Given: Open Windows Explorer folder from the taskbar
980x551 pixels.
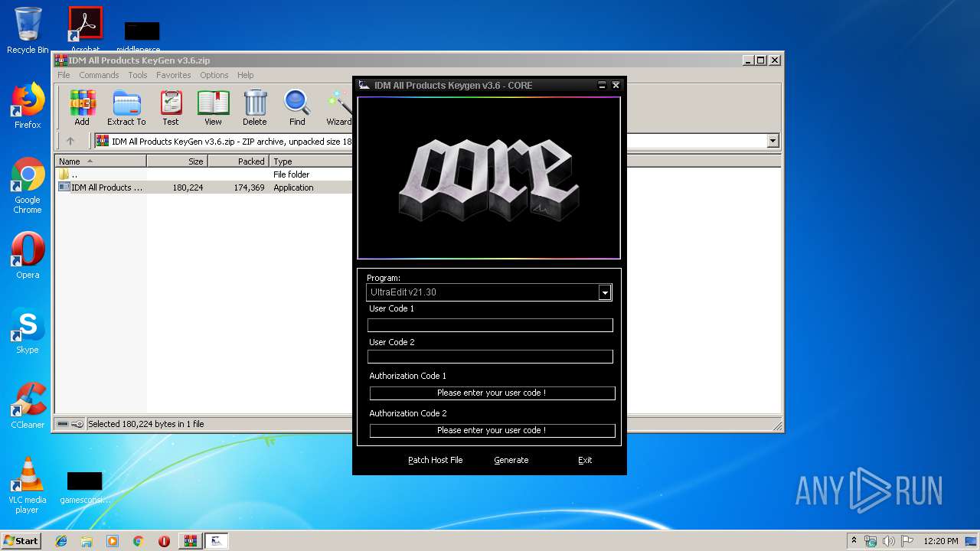Looking at the screenshot, I should tap(87, 541).
